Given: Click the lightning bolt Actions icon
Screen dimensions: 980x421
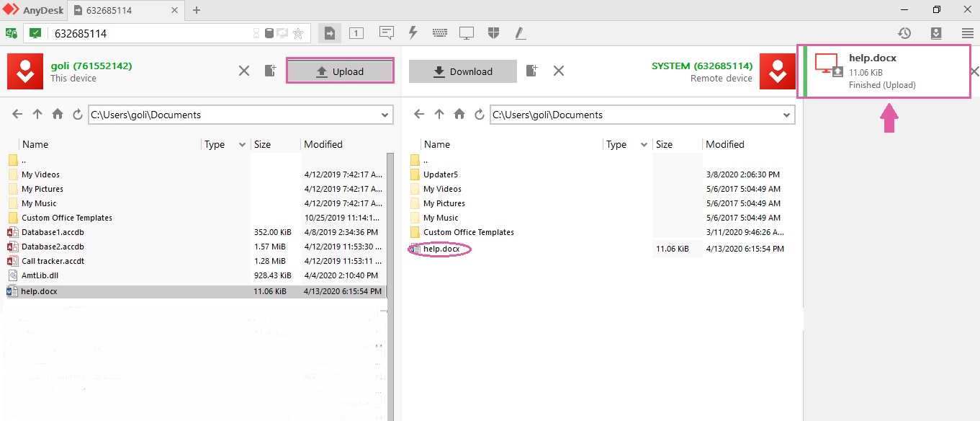Looking at the screenshot, I should coord(413,33).
